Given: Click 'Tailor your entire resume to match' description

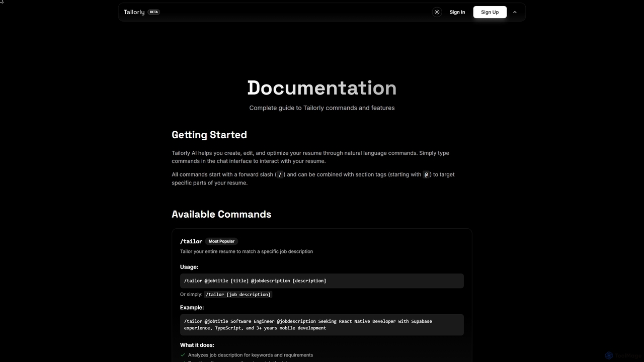Looking at the screenshot, I should click(247, 251).
